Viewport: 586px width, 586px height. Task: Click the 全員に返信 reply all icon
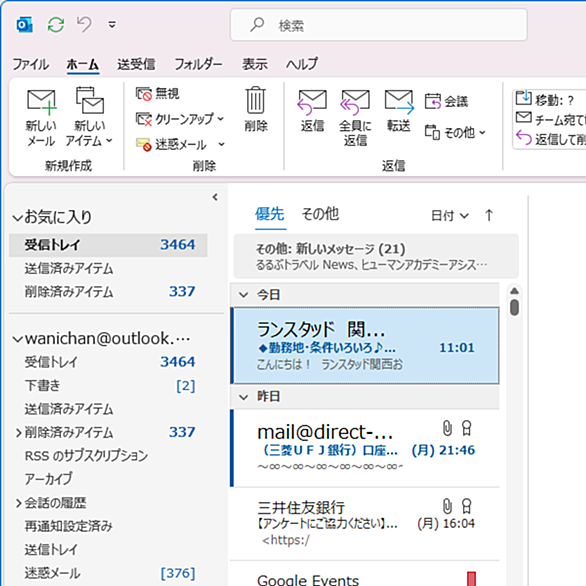point(355,102)
